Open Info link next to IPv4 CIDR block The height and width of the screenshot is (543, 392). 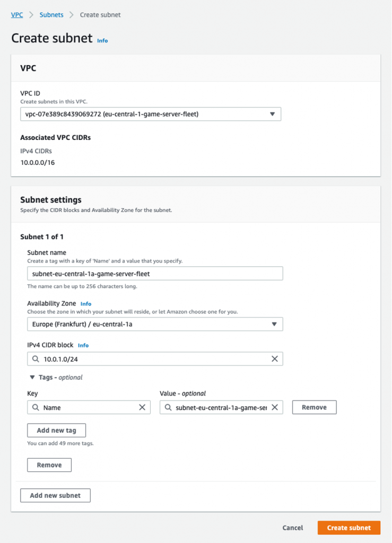83,345
